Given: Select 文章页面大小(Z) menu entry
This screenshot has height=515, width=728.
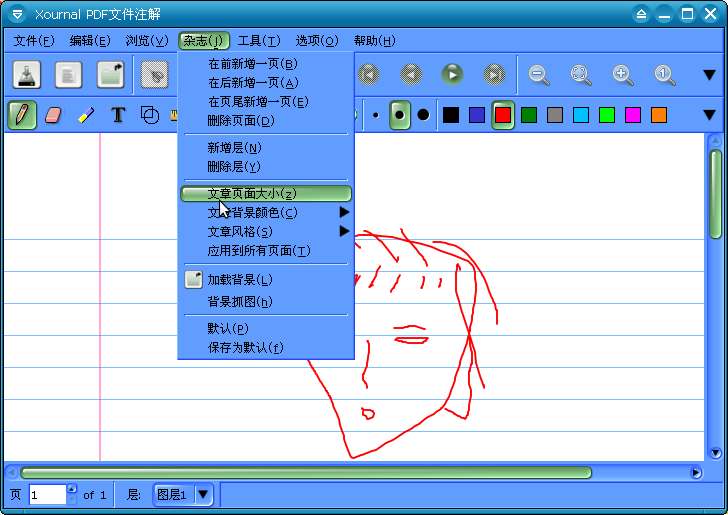Looking at the screenshot, I should (266, 194).
